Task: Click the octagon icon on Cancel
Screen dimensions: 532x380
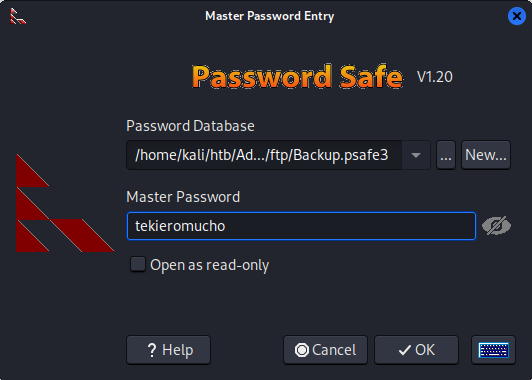Action: [302, 350]
